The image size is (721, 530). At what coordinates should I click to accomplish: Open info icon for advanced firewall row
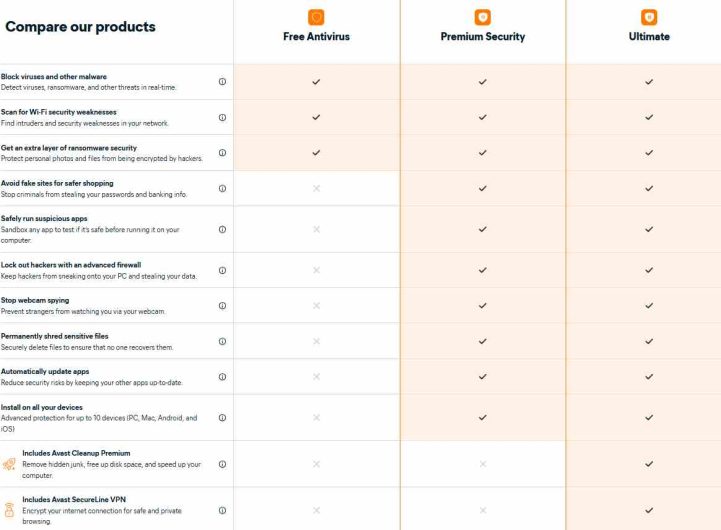point(222,270)
